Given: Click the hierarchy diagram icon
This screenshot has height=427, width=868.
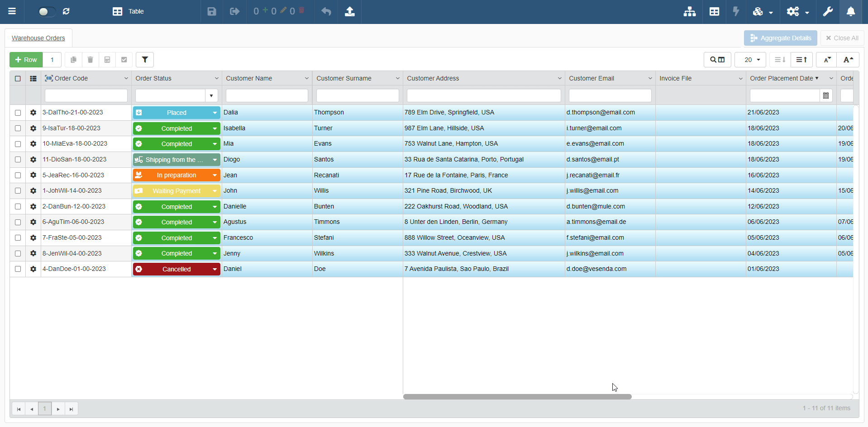Looking at the screenshot, I should coord(689,11).
